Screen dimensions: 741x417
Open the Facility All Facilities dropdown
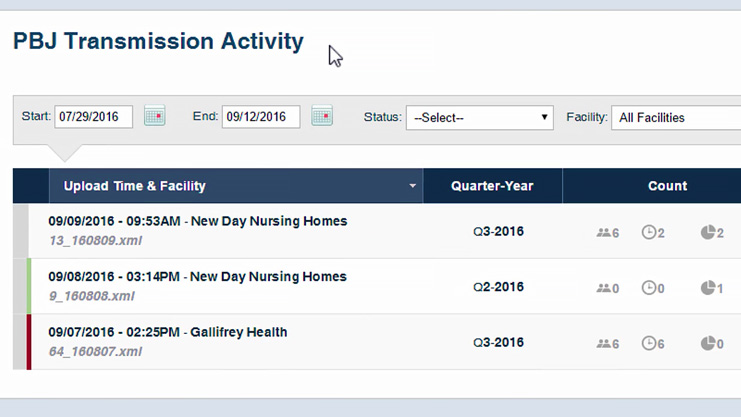(x=675, y=117)
